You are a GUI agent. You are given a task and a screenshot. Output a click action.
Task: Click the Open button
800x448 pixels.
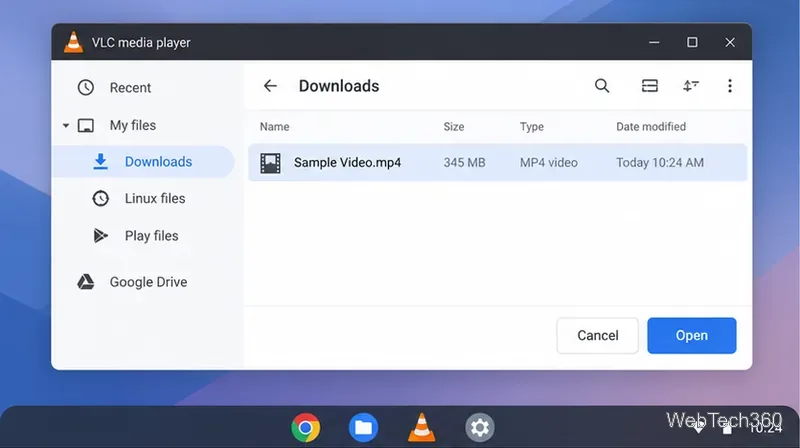coord(692,336)
